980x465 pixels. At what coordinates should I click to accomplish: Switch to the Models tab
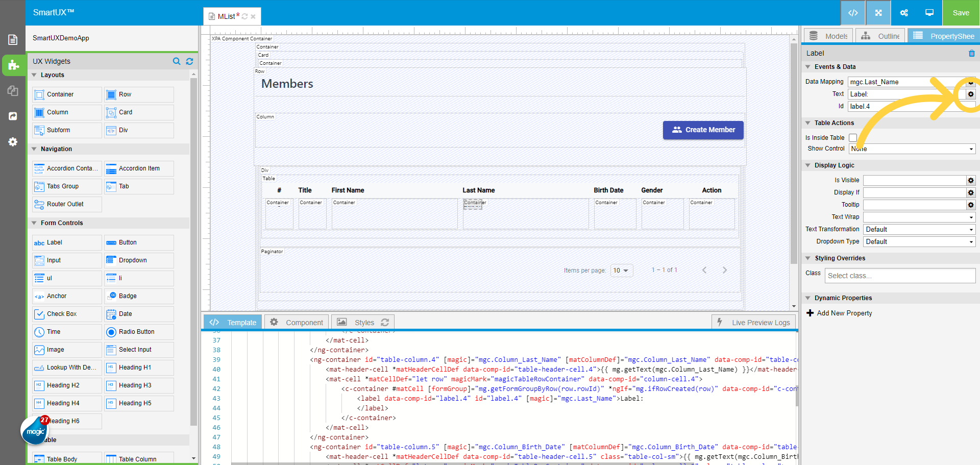pos(828,35)
